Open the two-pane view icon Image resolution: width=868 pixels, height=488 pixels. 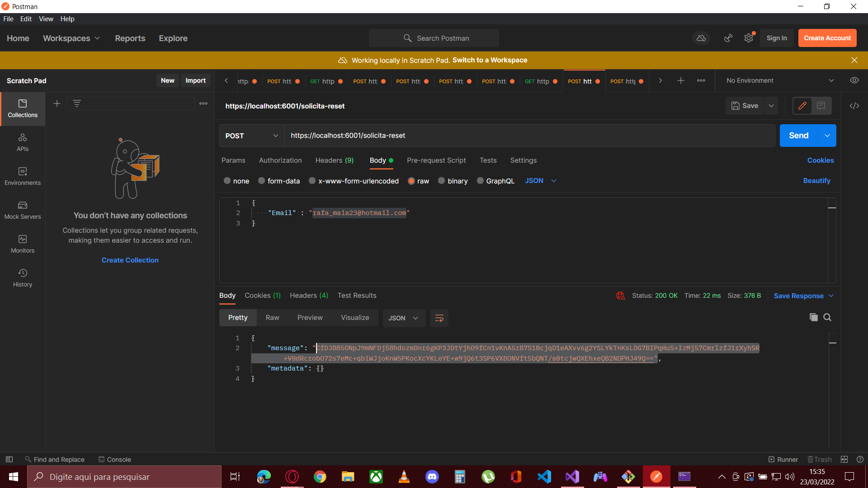[x=844, y=460]
